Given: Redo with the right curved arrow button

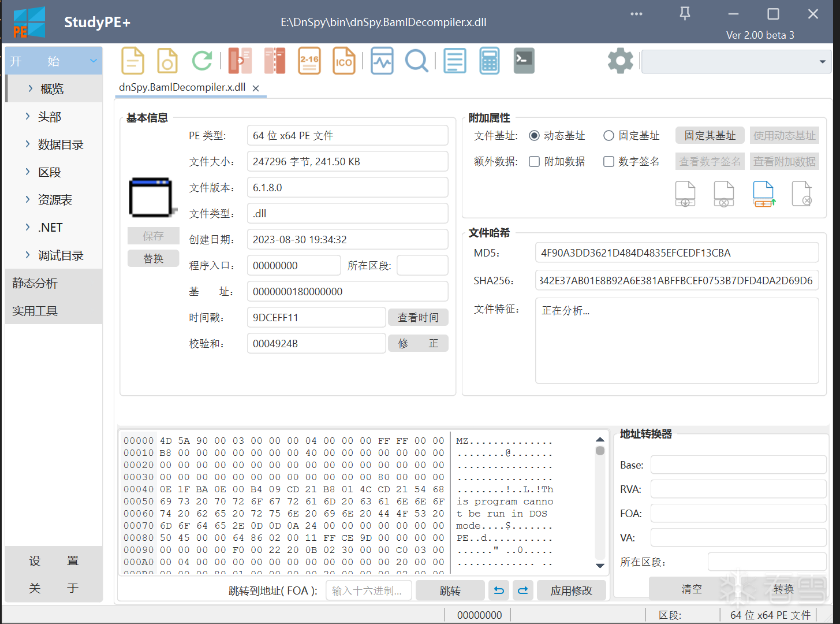Looking at the screenshot, I should tap(523, 590).
